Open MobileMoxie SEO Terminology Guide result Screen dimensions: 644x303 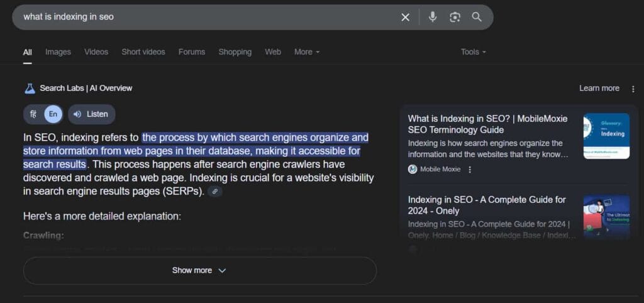(487, 124)
